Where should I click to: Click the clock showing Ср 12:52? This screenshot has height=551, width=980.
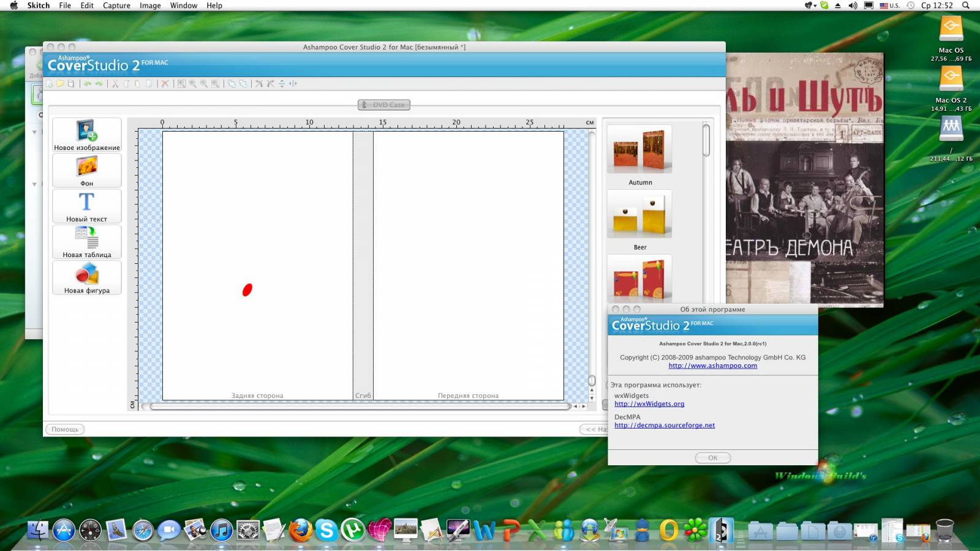point(937,6)
